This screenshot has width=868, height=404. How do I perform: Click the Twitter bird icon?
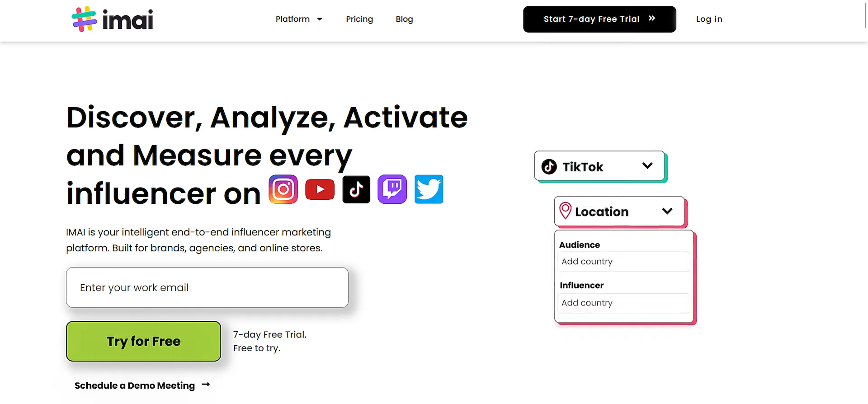pyautogui.click(x=429, y=189)
